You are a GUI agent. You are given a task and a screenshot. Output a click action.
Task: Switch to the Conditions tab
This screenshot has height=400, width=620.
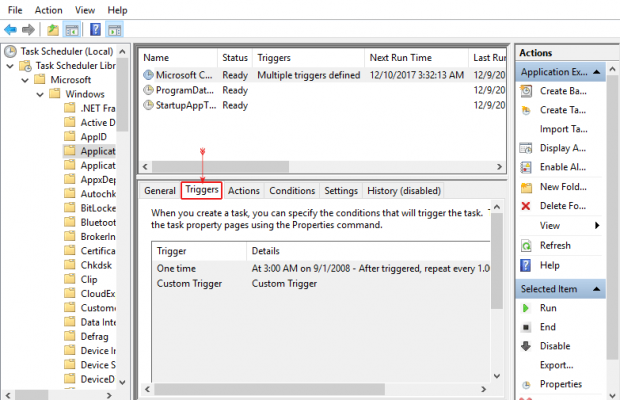click(x=292, y=190)
